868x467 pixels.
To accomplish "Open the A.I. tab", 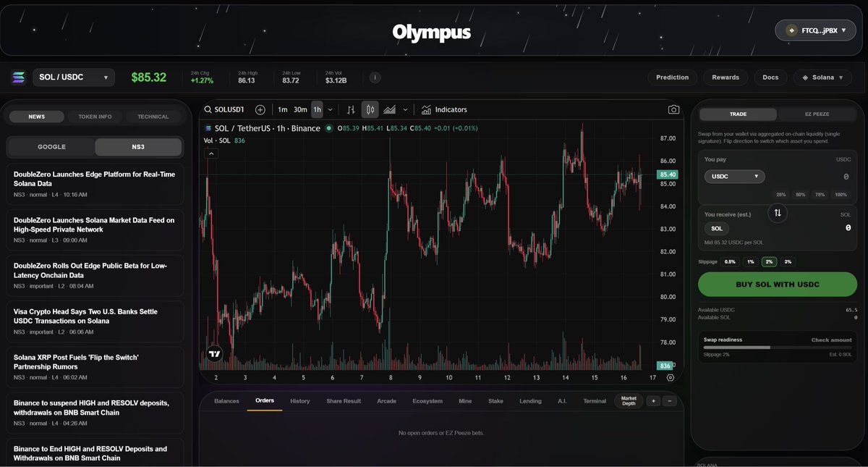I will 562,401.
